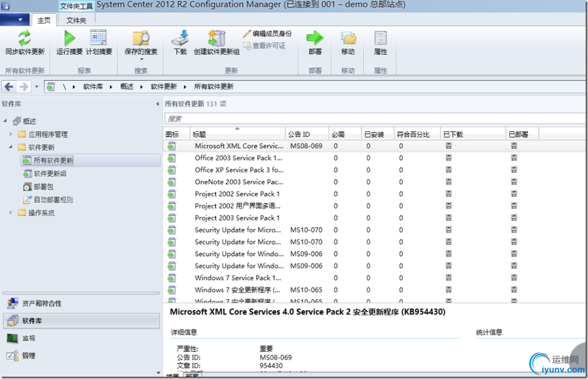
Task: Click 所有软件更新 in the breadcrumb path
Action: point(214,86)
